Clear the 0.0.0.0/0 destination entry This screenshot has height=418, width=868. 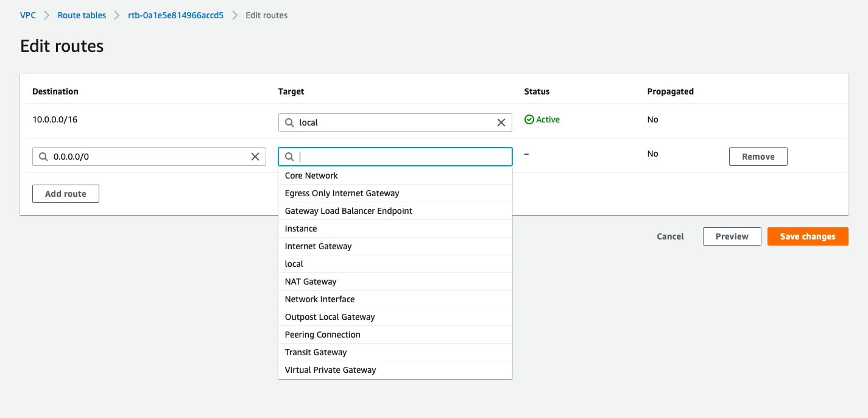tap(255, 157)
